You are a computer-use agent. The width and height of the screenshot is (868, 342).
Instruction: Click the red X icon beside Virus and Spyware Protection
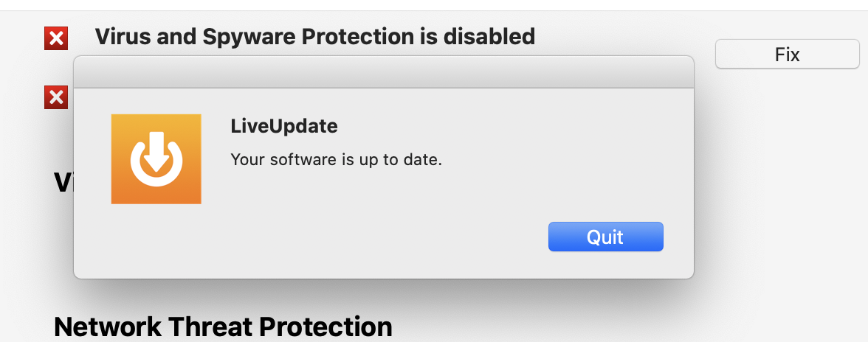[x=56, y=38]
